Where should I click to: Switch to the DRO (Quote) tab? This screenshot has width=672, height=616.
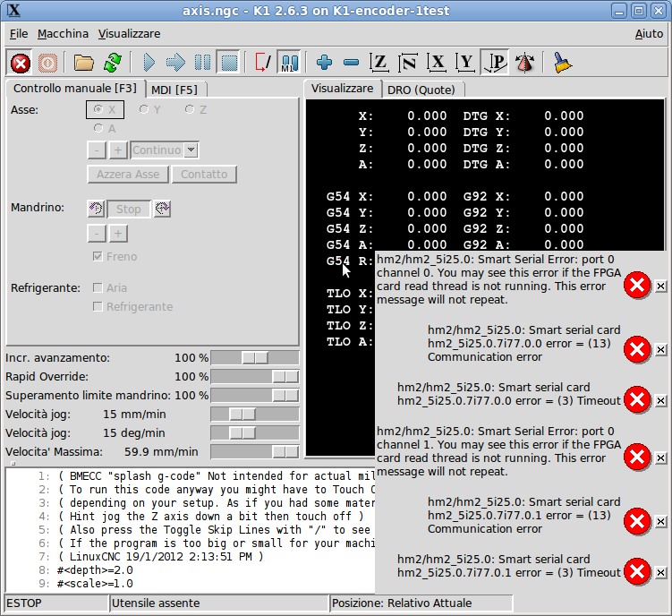(421, 90)
